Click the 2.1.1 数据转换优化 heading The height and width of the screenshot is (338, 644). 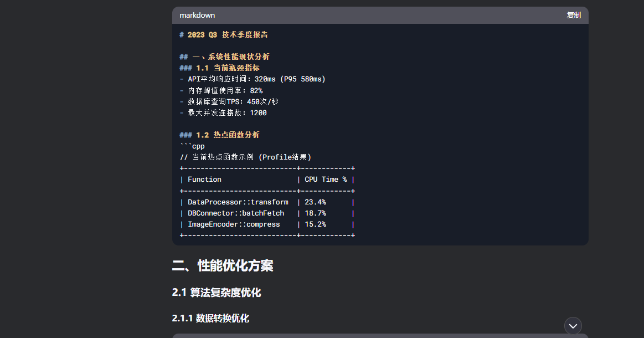tap(210, 318)
